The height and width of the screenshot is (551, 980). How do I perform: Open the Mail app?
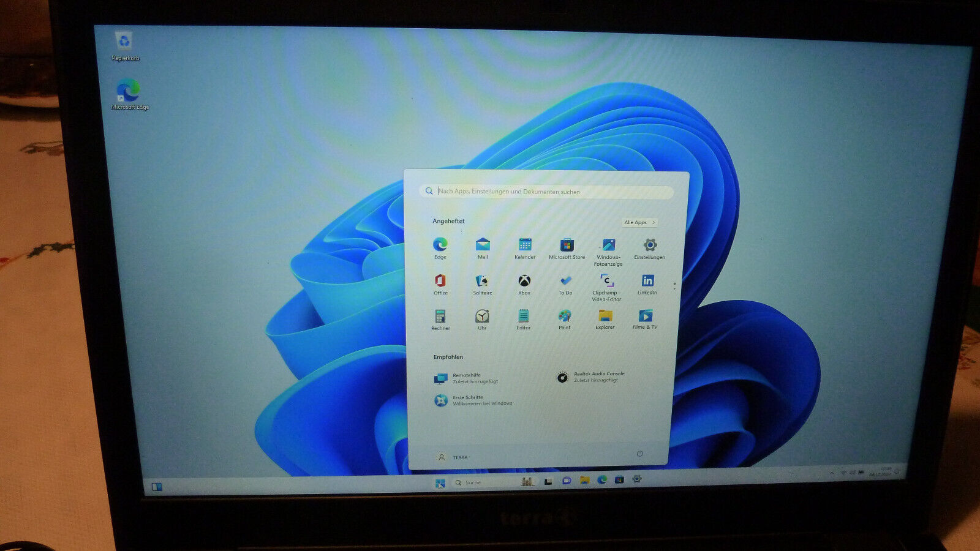[x=483, y=248]
